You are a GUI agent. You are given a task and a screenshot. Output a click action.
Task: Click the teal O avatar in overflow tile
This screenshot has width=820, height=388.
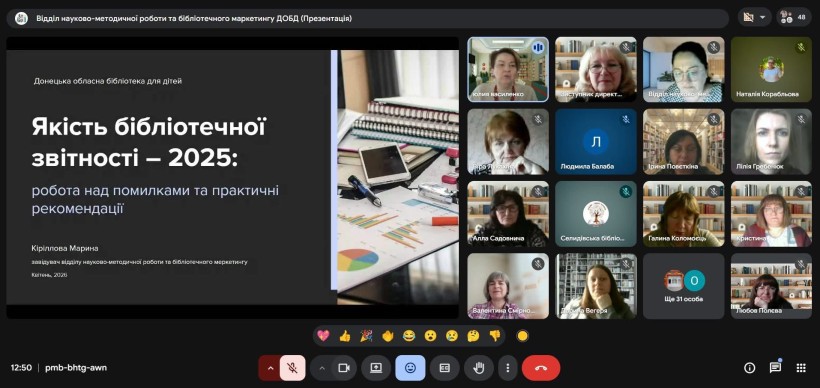pyautogui.click(x=694, y=280)
